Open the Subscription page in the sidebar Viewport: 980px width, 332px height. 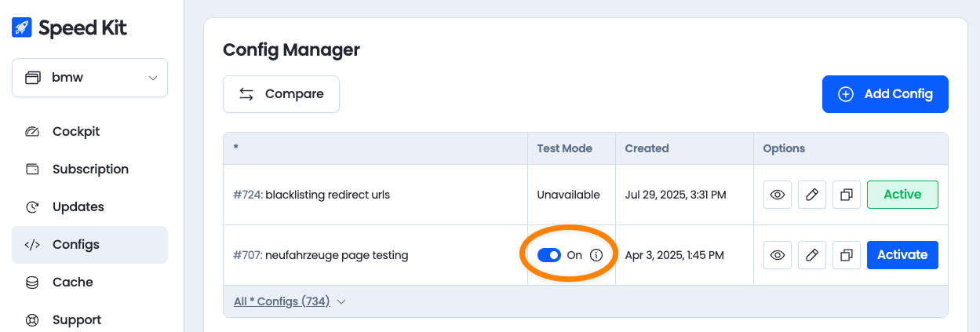[89, 169]
